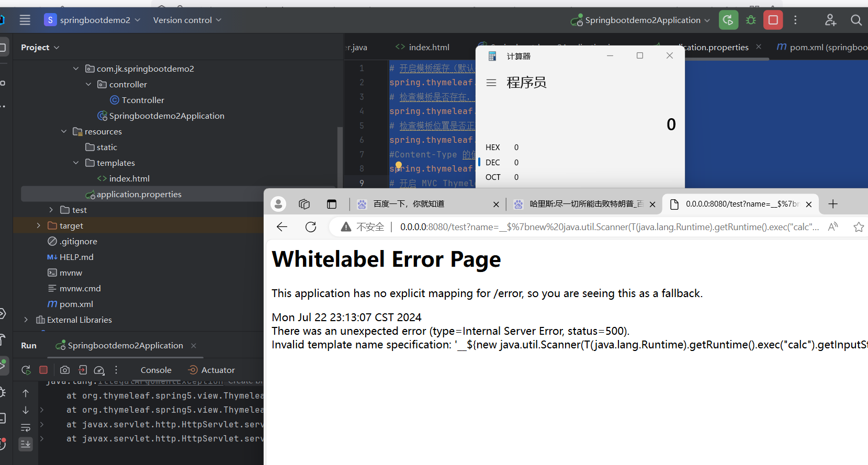
Task: Expand External Libraries
Action: click(26, 320)
